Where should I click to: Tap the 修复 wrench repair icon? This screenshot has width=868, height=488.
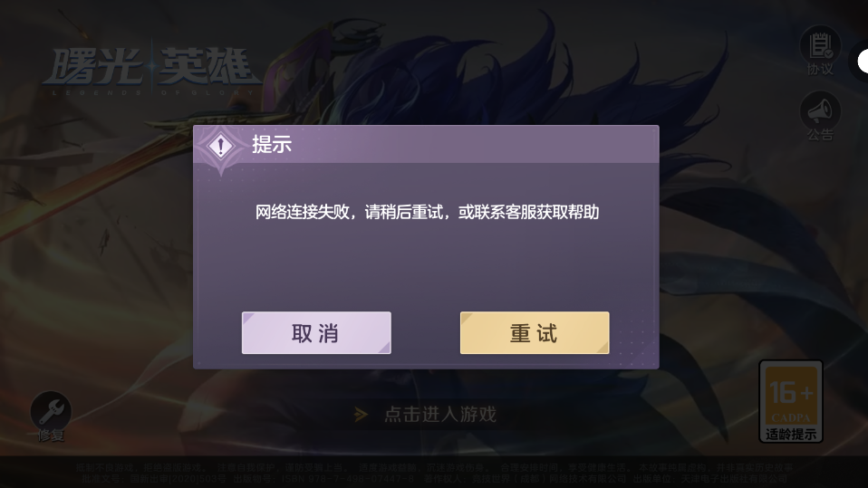click(51, 411)
